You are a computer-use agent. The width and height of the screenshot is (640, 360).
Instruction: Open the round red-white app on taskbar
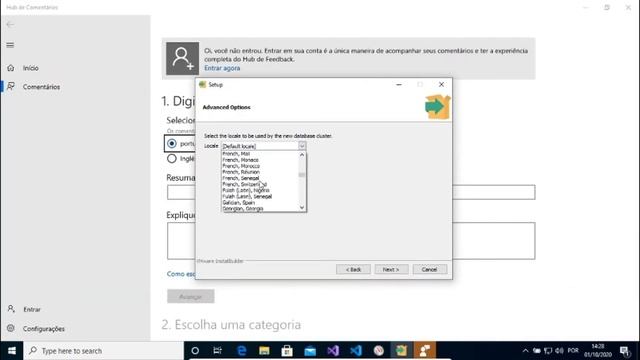point(379,351)
